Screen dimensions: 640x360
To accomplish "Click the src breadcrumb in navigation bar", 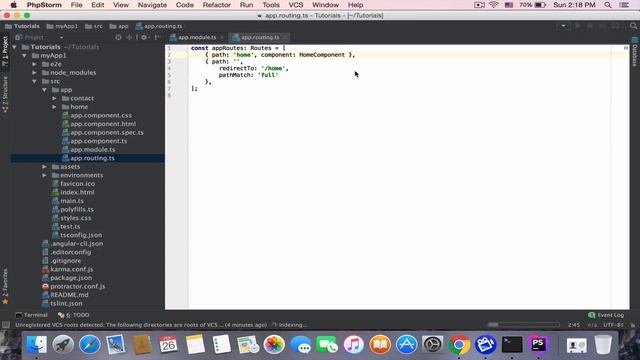I will [93, 26].
